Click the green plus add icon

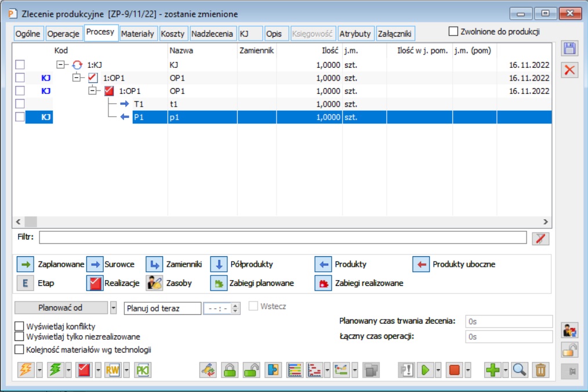click(493, 370)
